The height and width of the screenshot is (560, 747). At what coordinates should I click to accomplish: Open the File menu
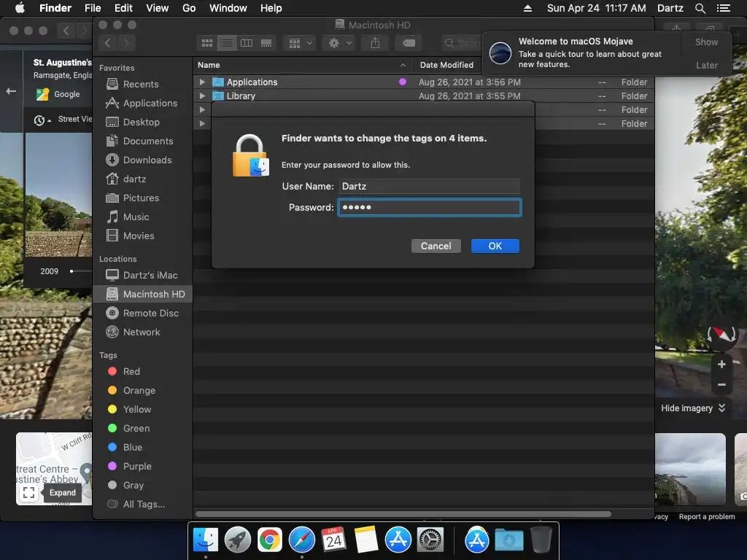[x=93, y=8]
